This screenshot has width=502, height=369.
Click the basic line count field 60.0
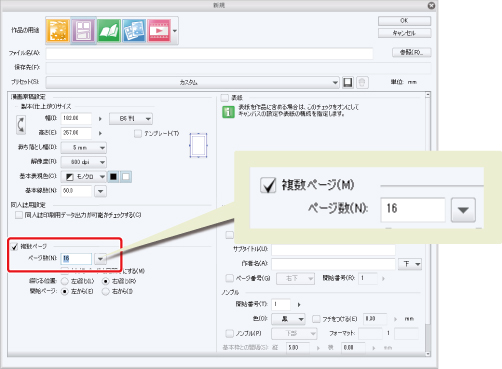tap(76, 191)
